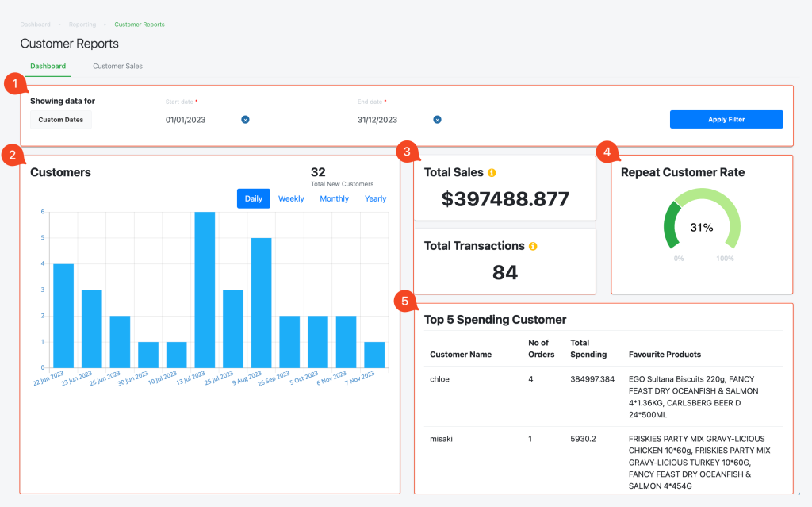Click the Apply Filter button
This screenshot has width=812, height=507.
(726, 119)
